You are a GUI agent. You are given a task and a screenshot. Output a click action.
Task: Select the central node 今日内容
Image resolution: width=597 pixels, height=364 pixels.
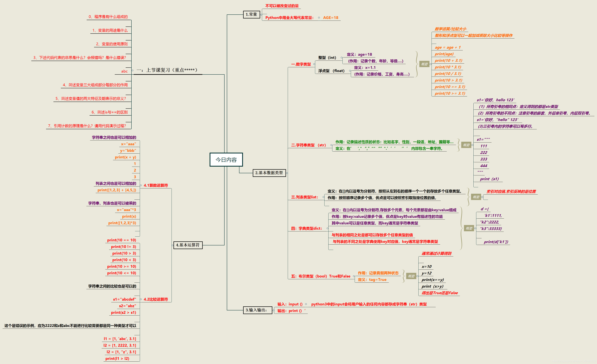(x=226, y=160)
